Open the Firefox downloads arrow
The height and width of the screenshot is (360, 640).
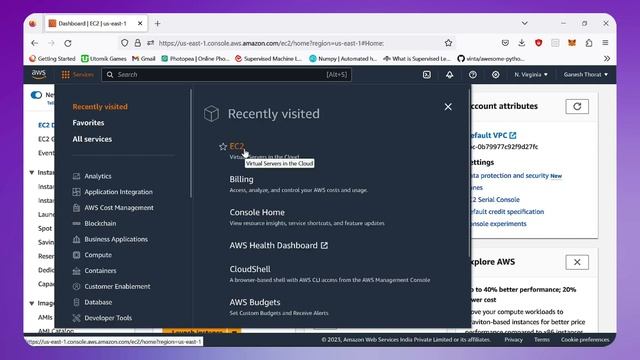tap(522, 42)
